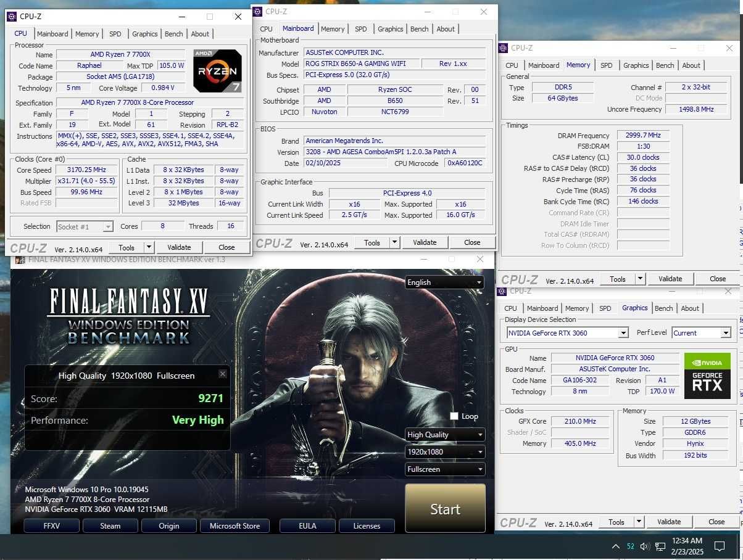Click Validate in the CPU tab window
Image resolution: width=743 pixels, height=560 pixels.
[x=179, y=247]
